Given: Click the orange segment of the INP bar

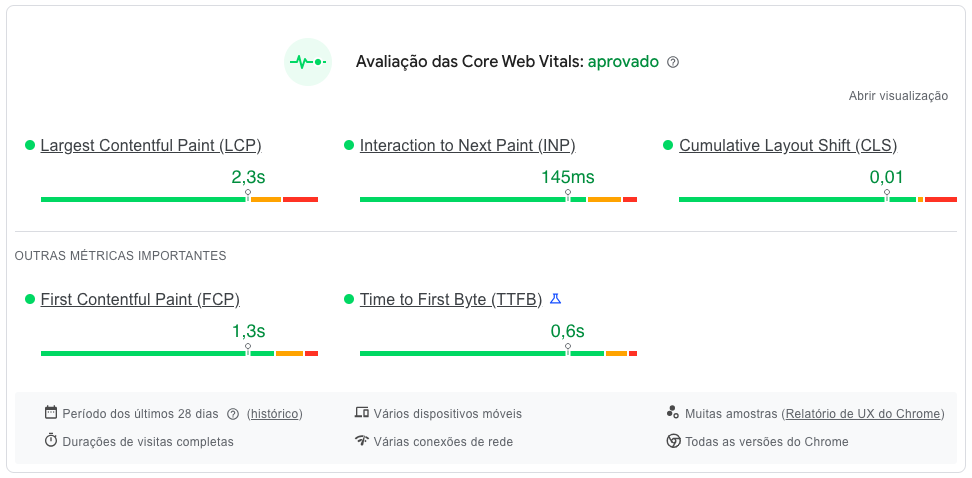Looking at the screenshot, I should (x=604, y=200).
